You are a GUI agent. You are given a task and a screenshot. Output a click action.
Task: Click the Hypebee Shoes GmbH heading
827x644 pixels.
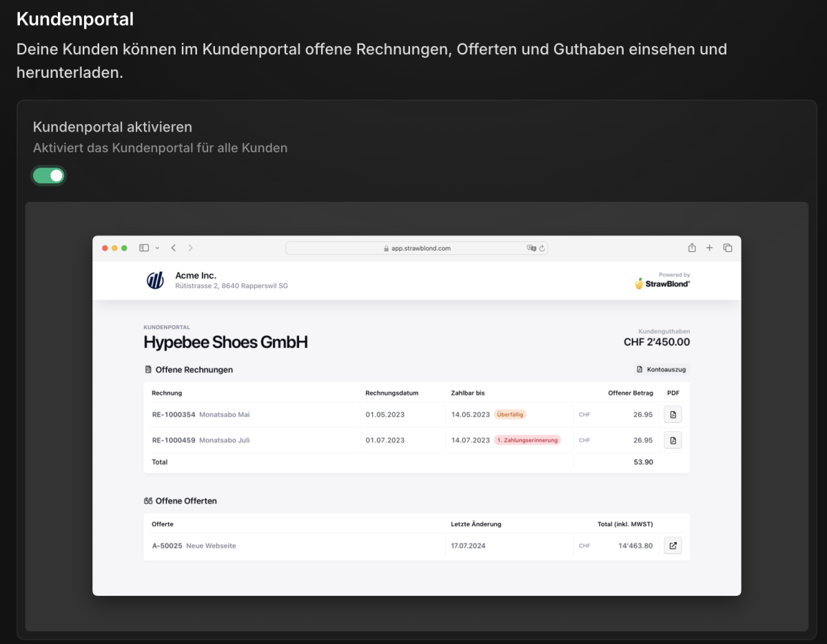pyautogui.click(x=225, y=342)
